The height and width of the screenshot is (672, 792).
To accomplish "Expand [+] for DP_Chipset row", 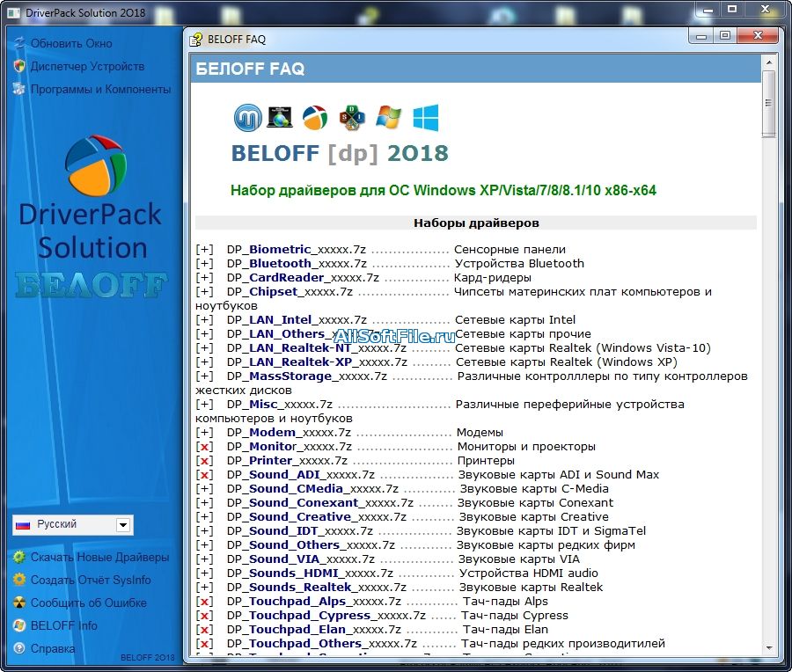I will tap(204, 292).
